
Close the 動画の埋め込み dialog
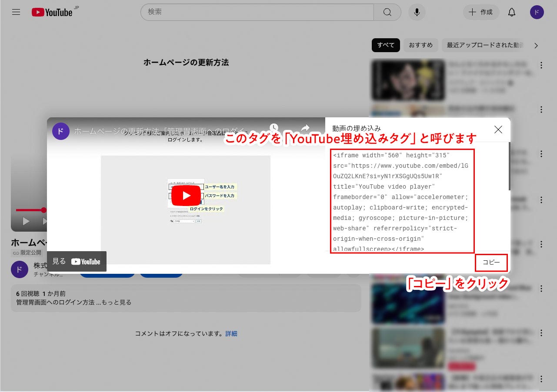click(x=498, y=130)
